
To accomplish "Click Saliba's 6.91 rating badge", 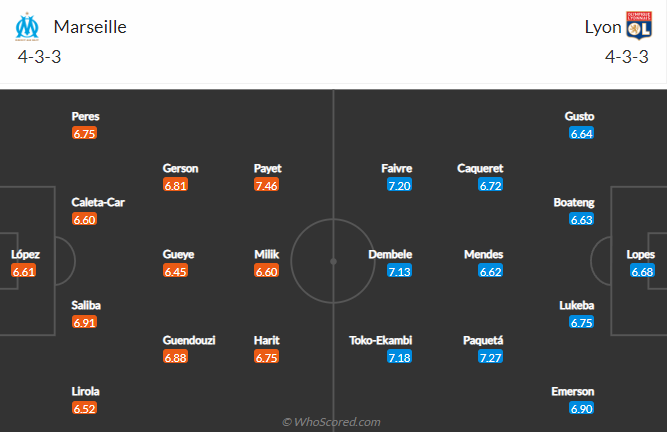I will [85, 323].
